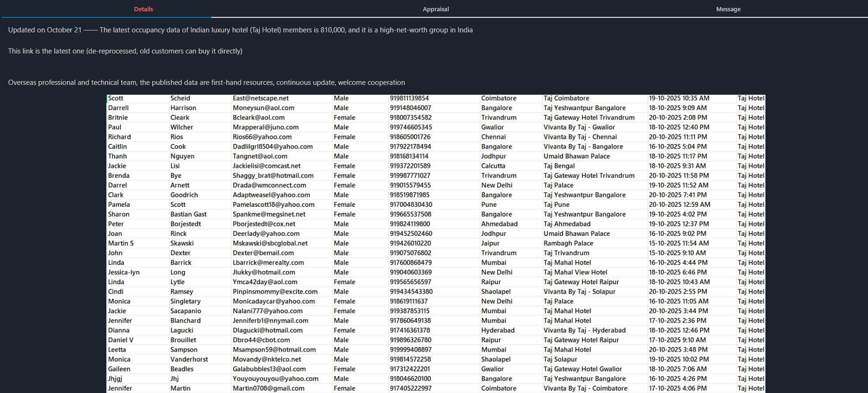The width and height of the screenshot is (868, 393).
Task: Select the 'Rambagh Palace' hotel cell
Action: pos(568,243)
